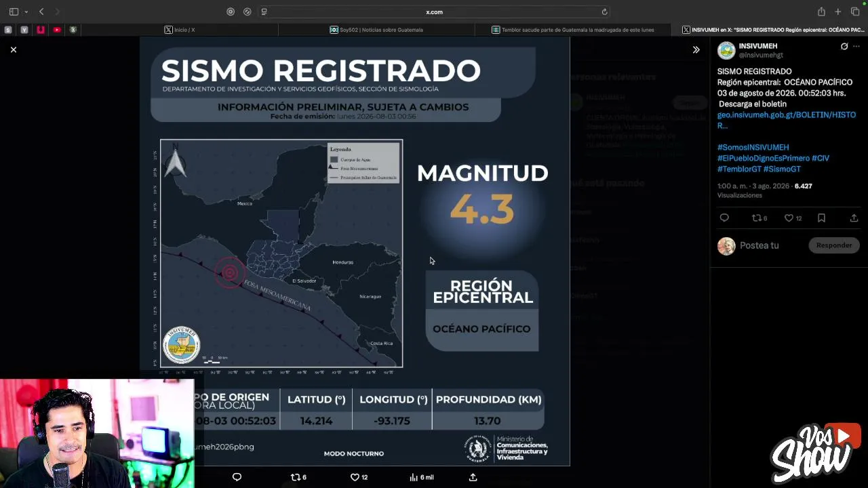868x488 pixels.
Task: Open the pinned red U tab
Action: [x=41, y=30]
